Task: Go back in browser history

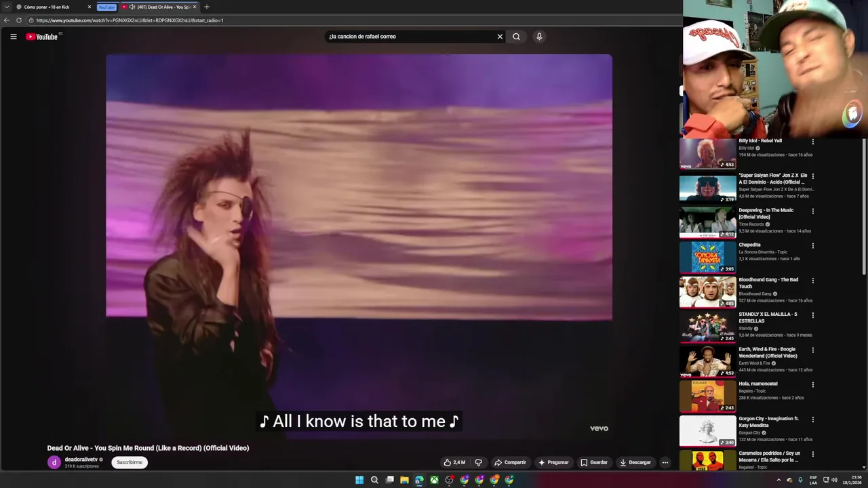Action: 7,20
